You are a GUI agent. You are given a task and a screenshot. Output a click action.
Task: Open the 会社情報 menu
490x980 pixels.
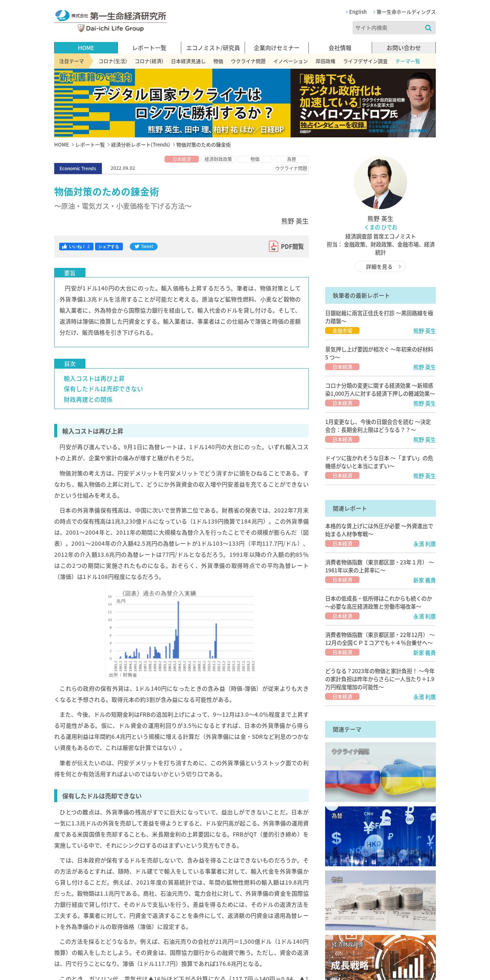[x=340, y=48]
